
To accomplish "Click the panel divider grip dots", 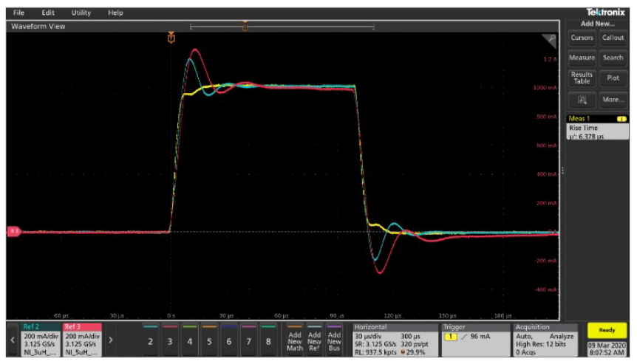I will (562, 171).
